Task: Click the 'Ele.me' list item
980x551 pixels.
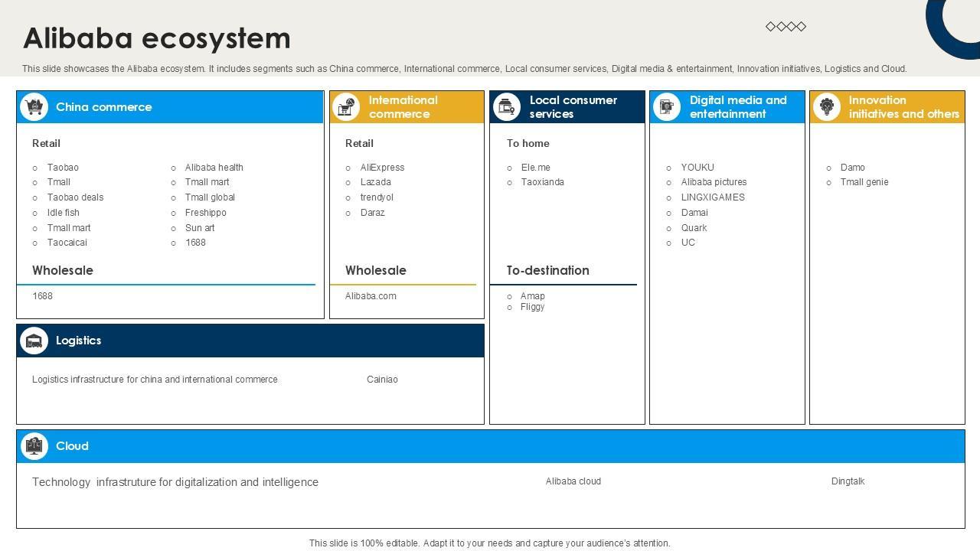Action: (536, 168)
